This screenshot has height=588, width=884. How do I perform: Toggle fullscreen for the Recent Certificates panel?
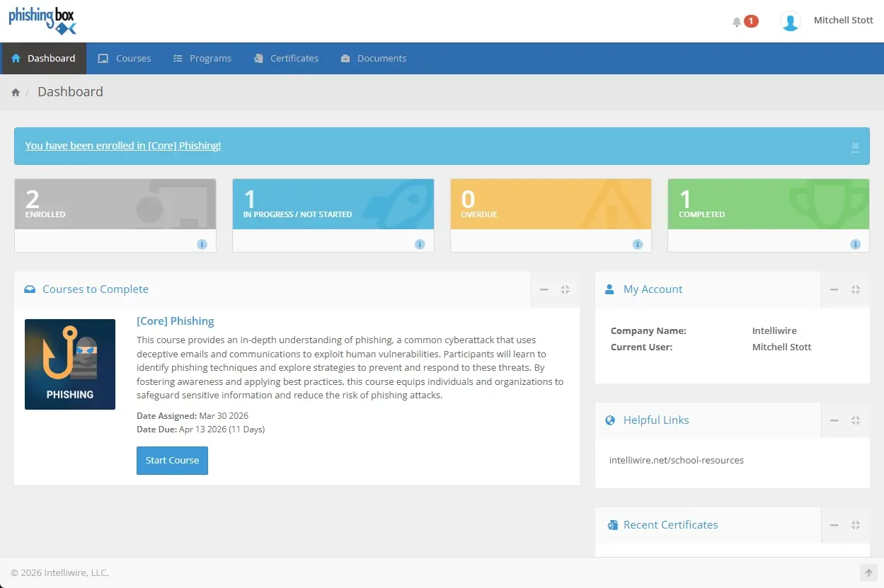point(856,525)
